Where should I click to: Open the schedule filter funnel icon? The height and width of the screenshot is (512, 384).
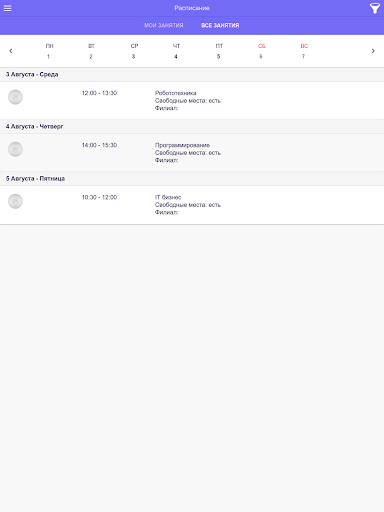(x=375, y=8)
